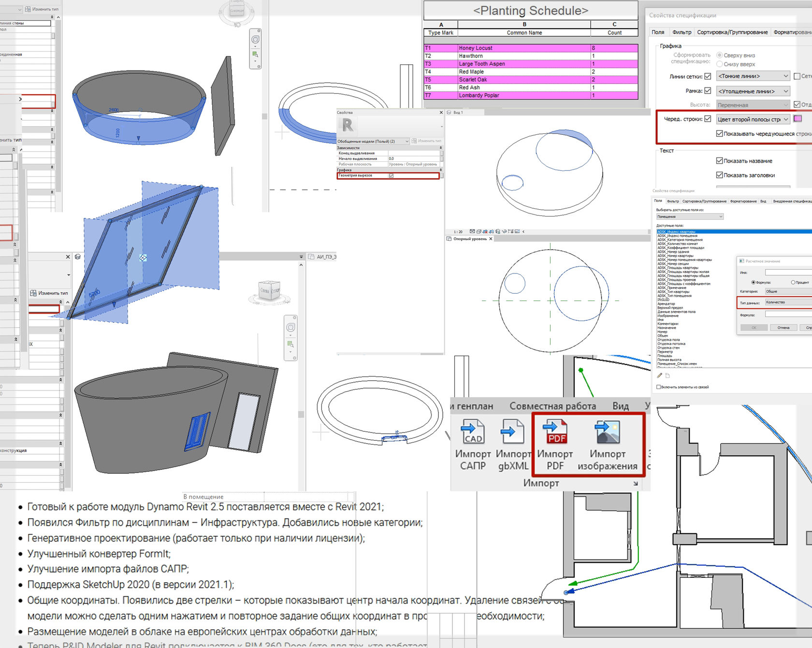The height and width of the screenshot is (648, 812).
Task: Click the 1 : 20 view scale
Action: [458, 232]
